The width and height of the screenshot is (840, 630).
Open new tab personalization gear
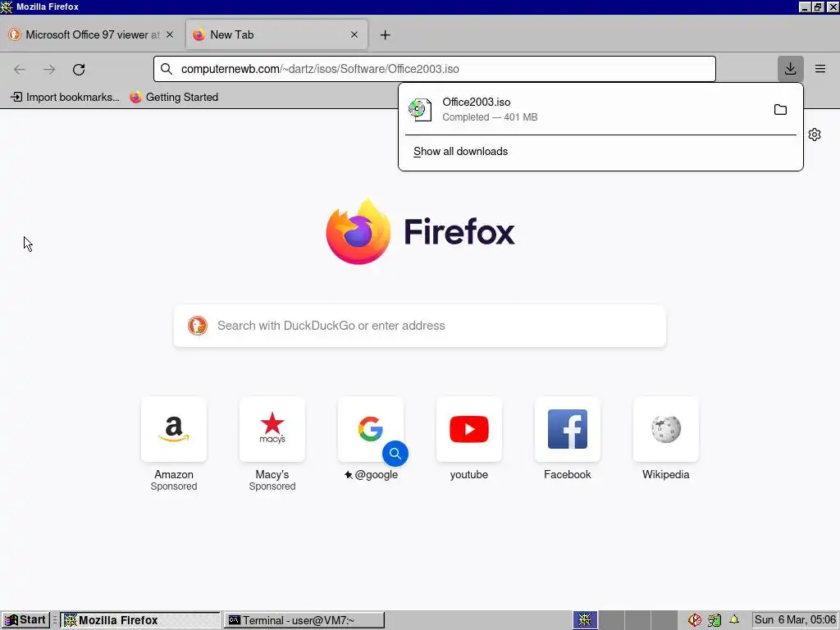815,135
